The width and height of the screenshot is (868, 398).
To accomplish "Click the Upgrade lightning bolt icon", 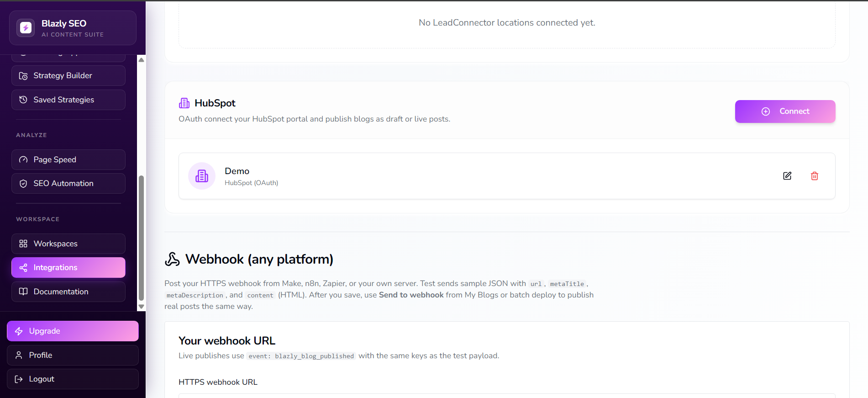I will 19,331.
